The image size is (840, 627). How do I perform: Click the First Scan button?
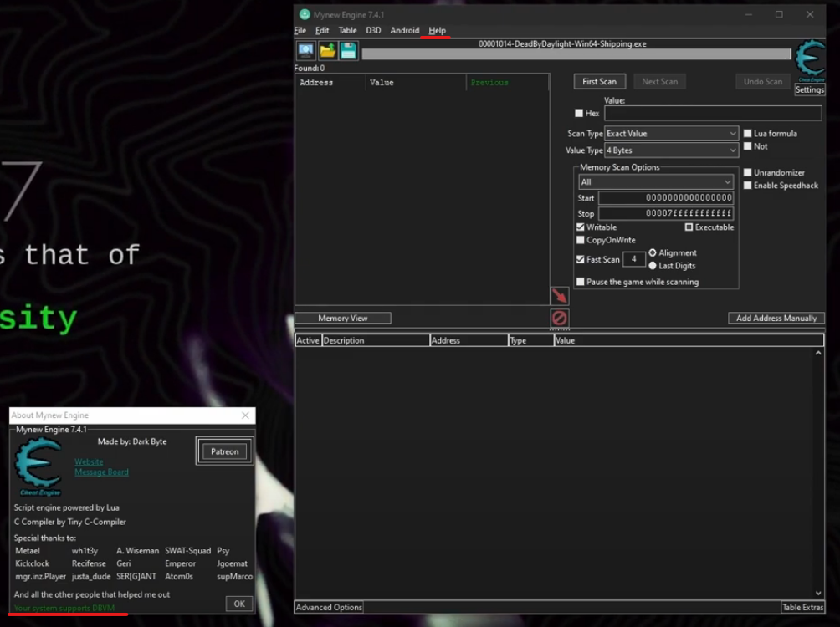[x=600, y=81]
